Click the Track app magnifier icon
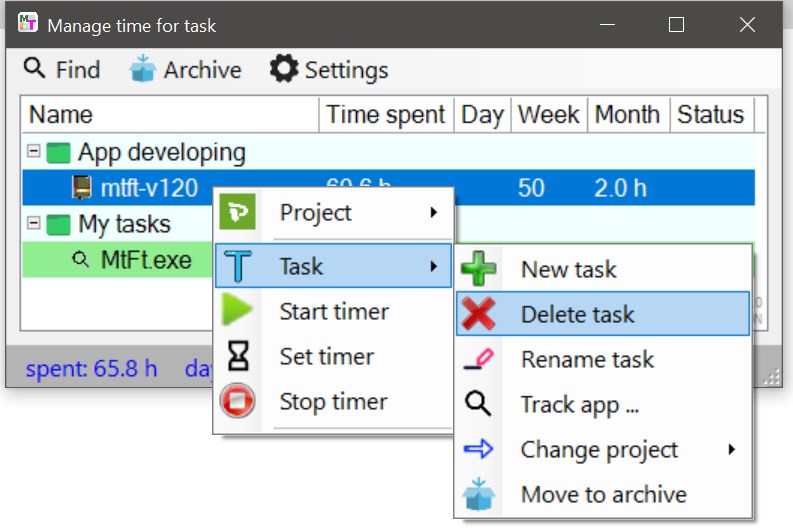 click(478, 404)
